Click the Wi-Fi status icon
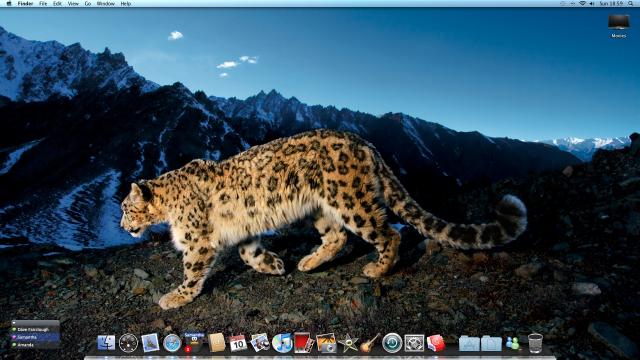Screen dimensions: 640x360 (582, 3)
